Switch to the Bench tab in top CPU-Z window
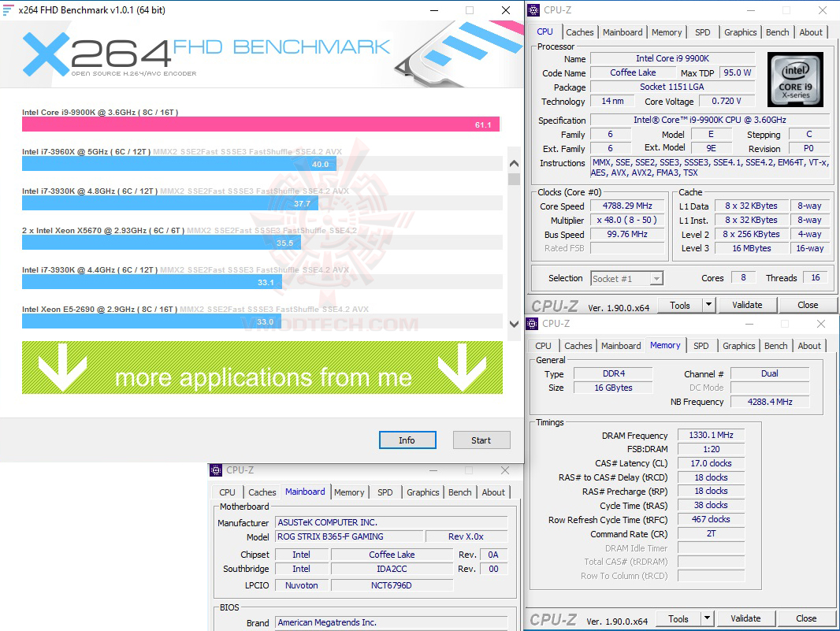The height and width of the screenshot is (631, 840). [x=777, y=32]
